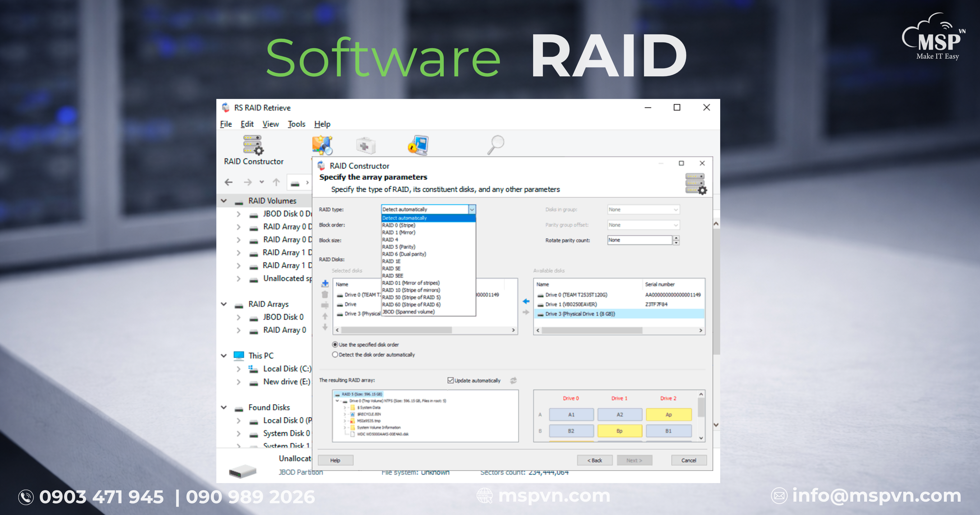The height and width of the screenshot is (515, 980).
Task: Click the Cancel button
Action: (688, 460)
